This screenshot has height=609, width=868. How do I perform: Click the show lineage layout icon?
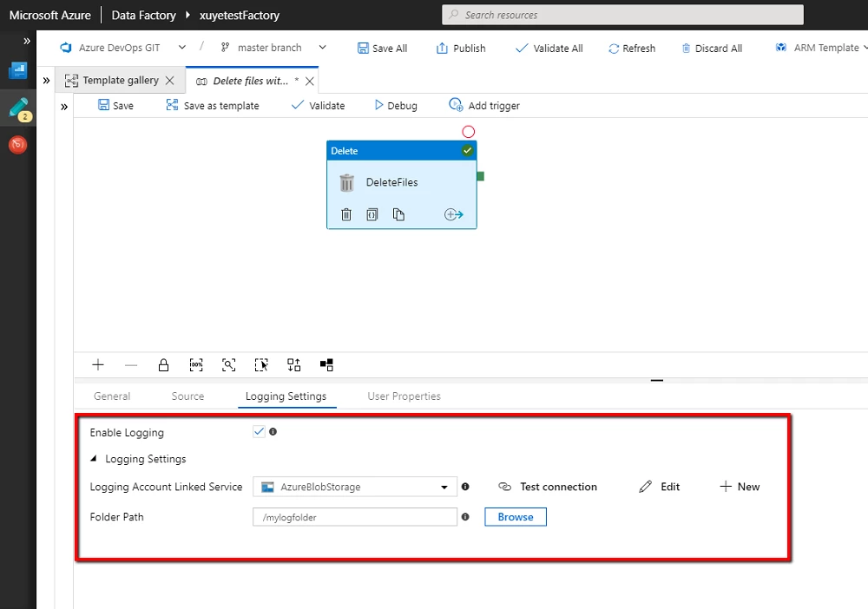pos(326,365)
